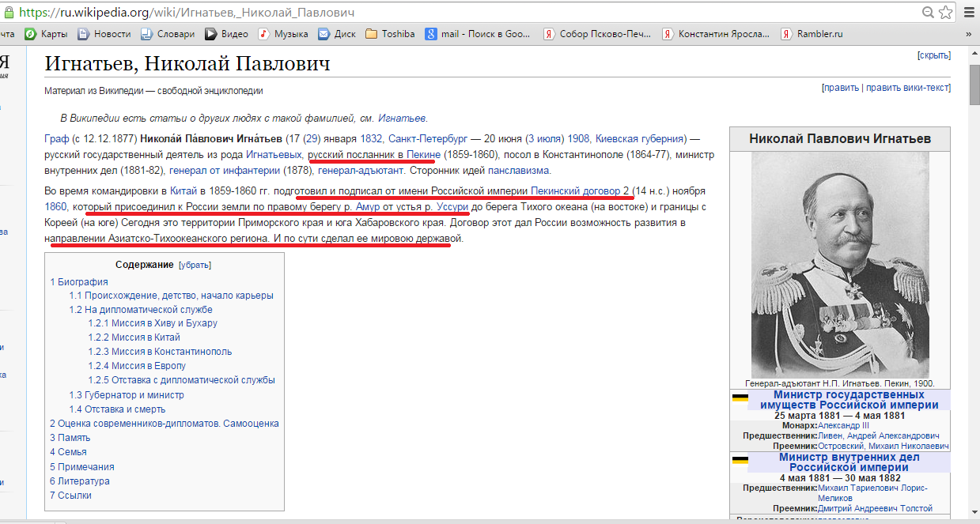Open the Константин Яросла... bookmark

click(x=716, y=34)
